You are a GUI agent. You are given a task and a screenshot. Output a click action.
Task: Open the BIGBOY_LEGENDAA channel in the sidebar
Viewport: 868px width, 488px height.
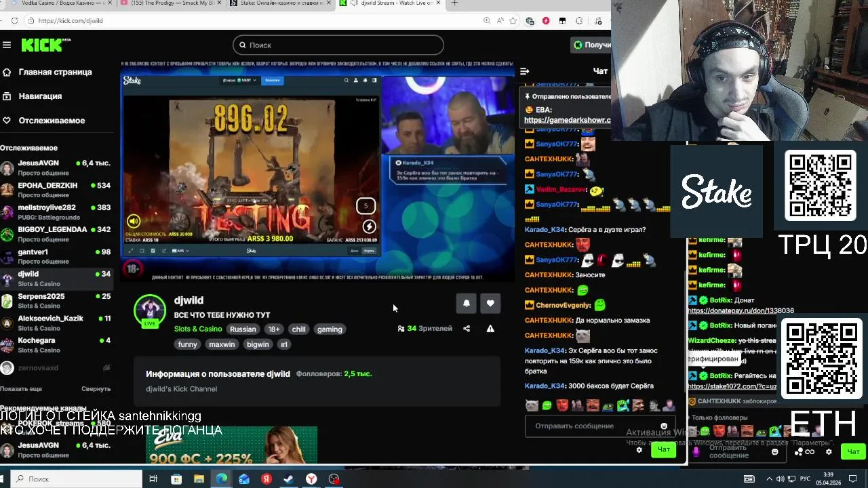pos(56,235)
